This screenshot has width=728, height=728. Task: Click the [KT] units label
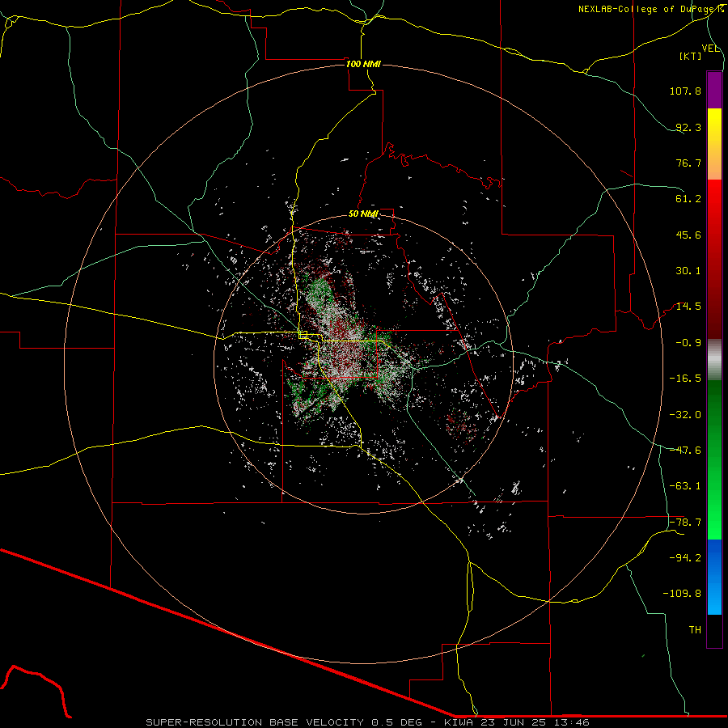point(691,56)
